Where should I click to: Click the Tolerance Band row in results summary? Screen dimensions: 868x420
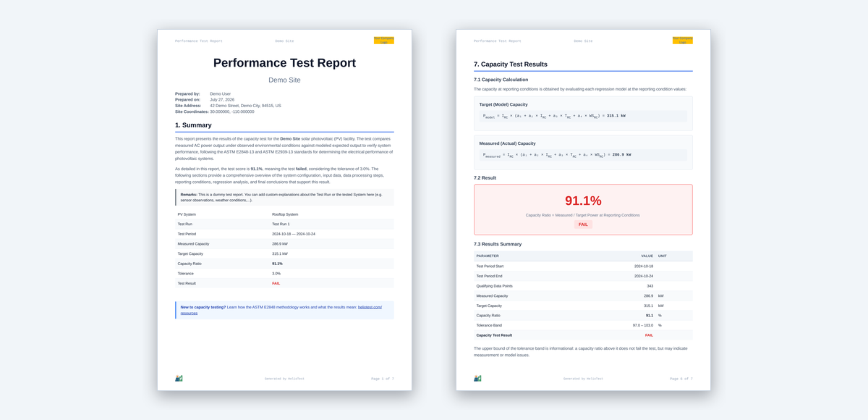coord(583,325)
